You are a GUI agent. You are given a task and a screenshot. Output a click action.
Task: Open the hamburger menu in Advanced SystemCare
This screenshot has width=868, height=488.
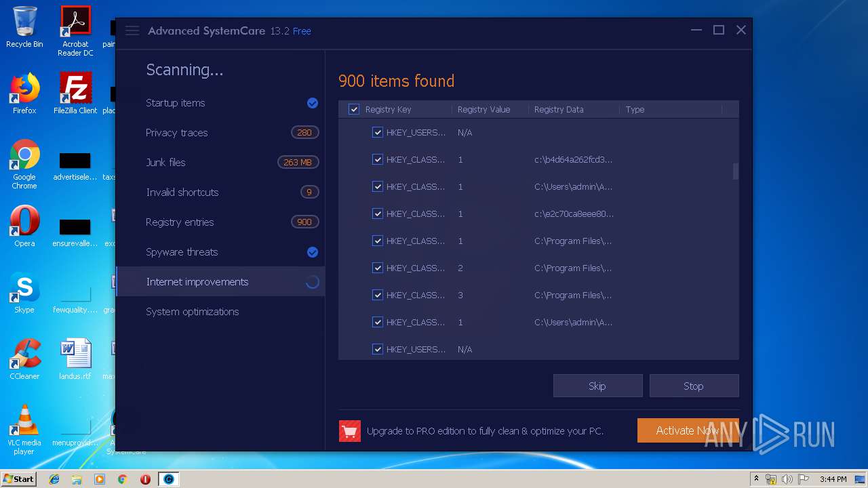coord(132,30)
